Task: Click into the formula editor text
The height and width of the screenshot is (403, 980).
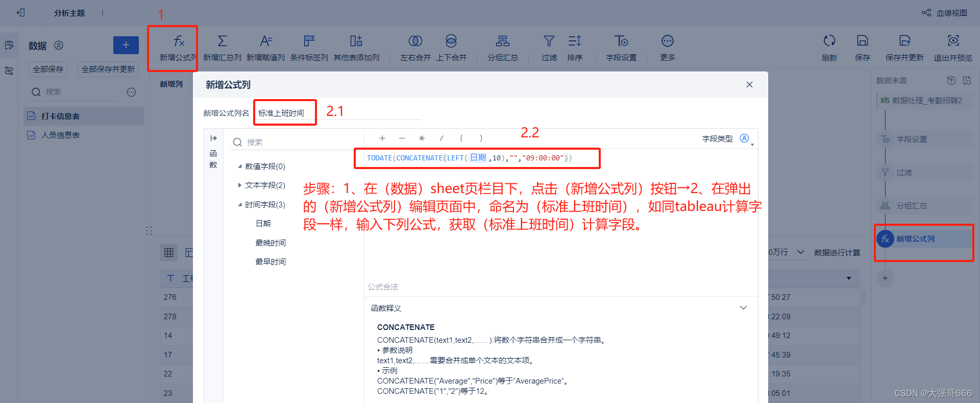Action: [469, 158]
